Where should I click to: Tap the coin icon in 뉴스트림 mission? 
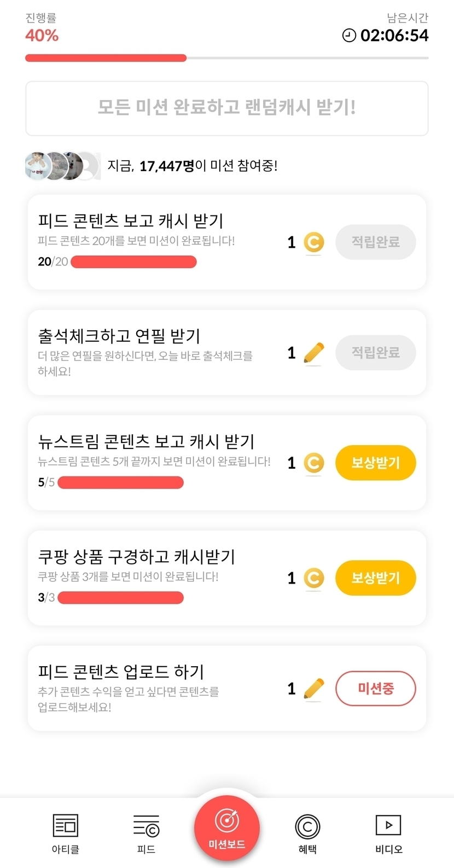[x=313, y=463]
